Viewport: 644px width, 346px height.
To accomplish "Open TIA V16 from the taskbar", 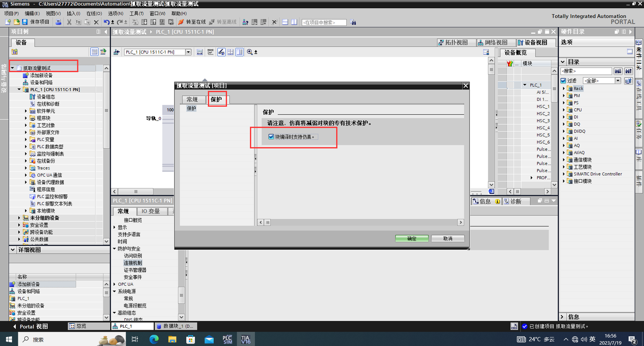I will (x=246, y=339).
